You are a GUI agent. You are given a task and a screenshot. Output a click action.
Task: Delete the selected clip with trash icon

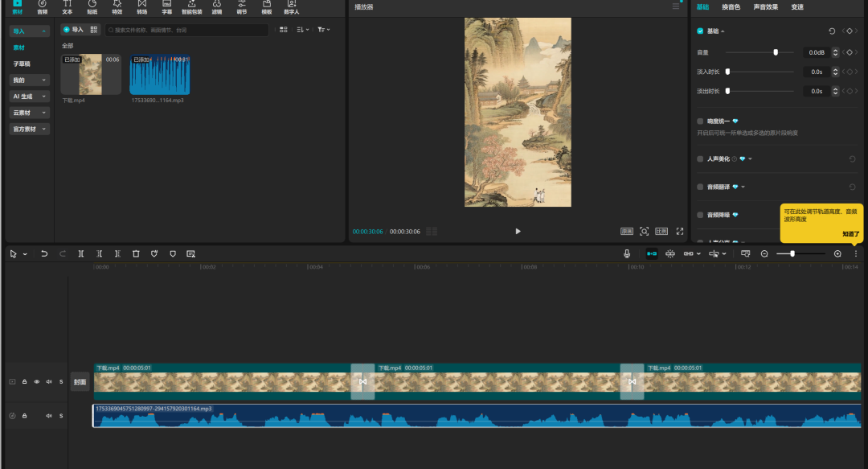click(x=136, y=254)
